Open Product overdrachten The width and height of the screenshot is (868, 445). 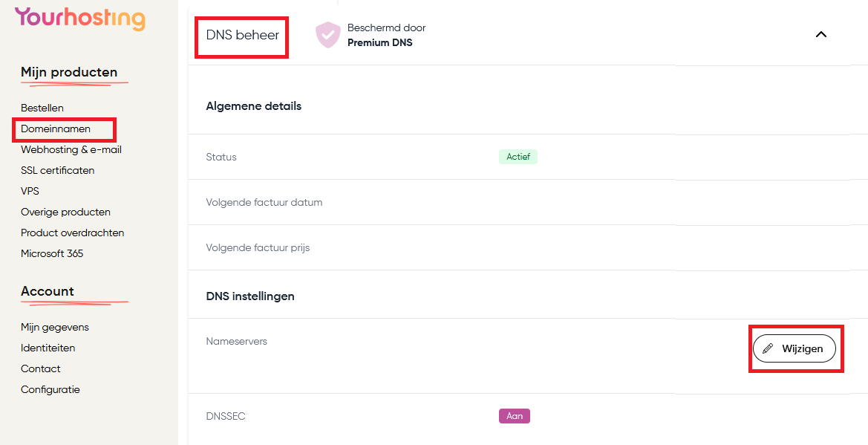(73, 233)
